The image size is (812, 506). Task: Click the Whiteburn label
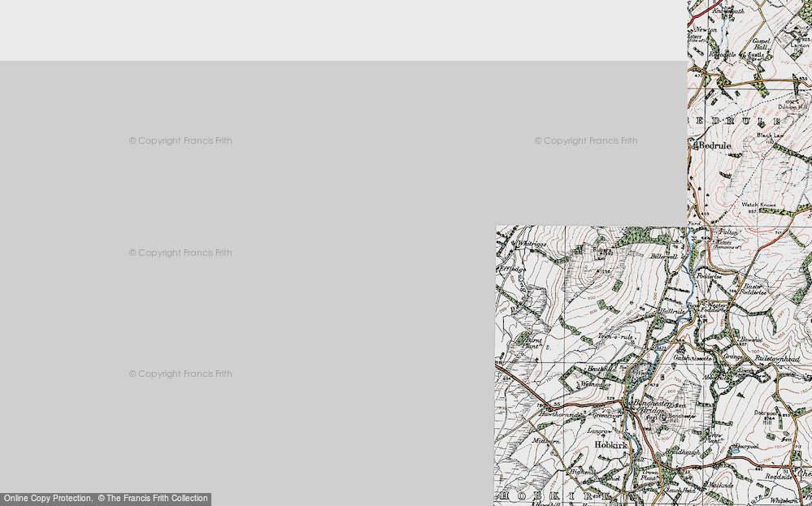784,500
